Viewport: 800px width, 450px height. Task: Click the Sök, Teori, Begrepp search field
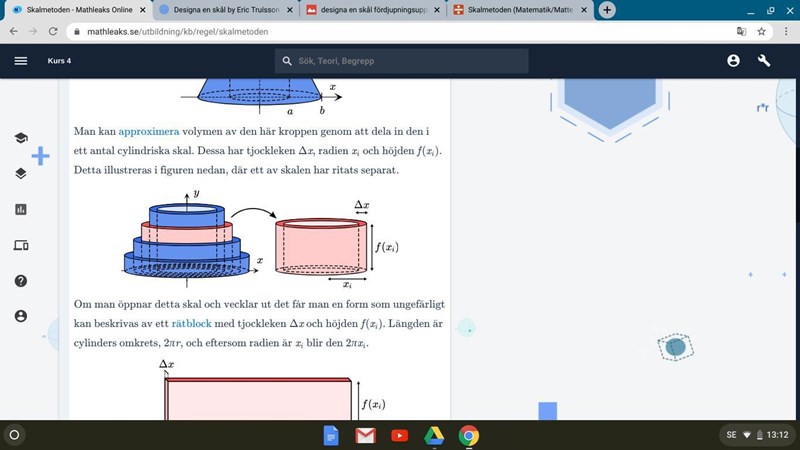click(x=400, y=61)
